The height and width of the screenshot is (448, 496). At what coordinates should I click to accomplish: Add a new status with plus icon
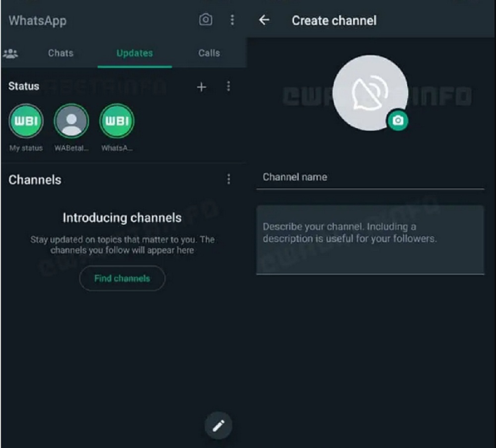pos(201,87)
